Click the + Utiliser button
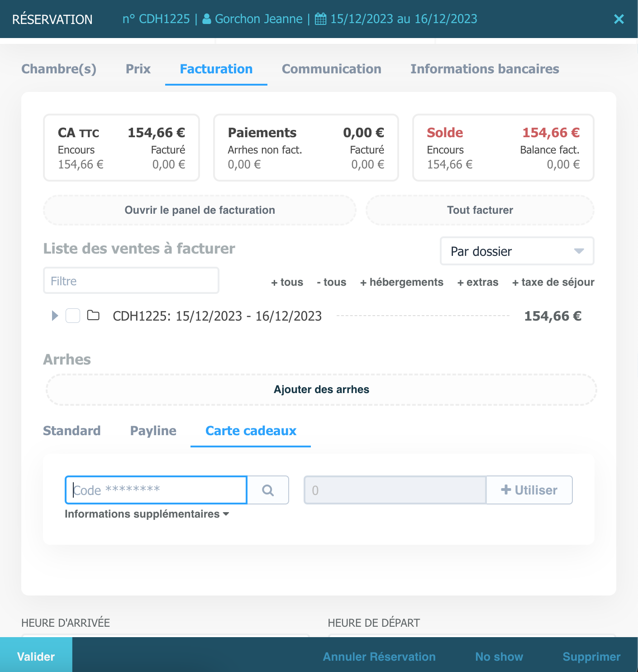 pos(529,490)
